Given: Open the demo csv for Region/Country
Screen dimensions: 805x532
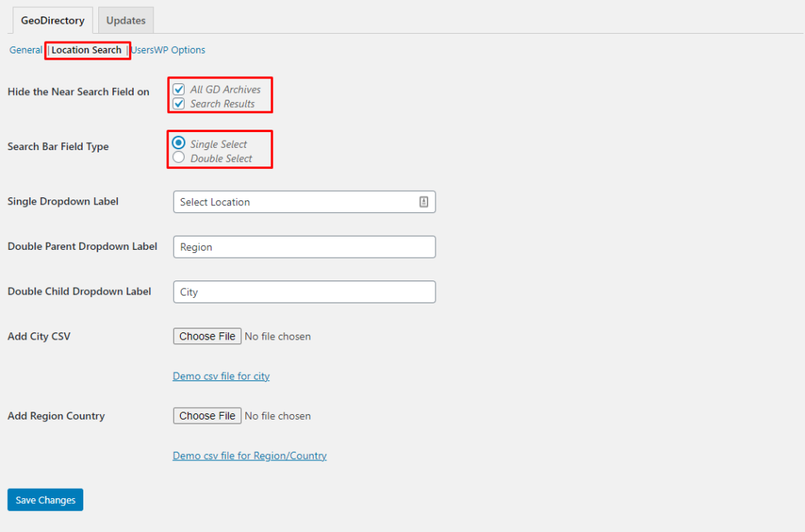Looking at the screenshot, I should tap(249, 456).
